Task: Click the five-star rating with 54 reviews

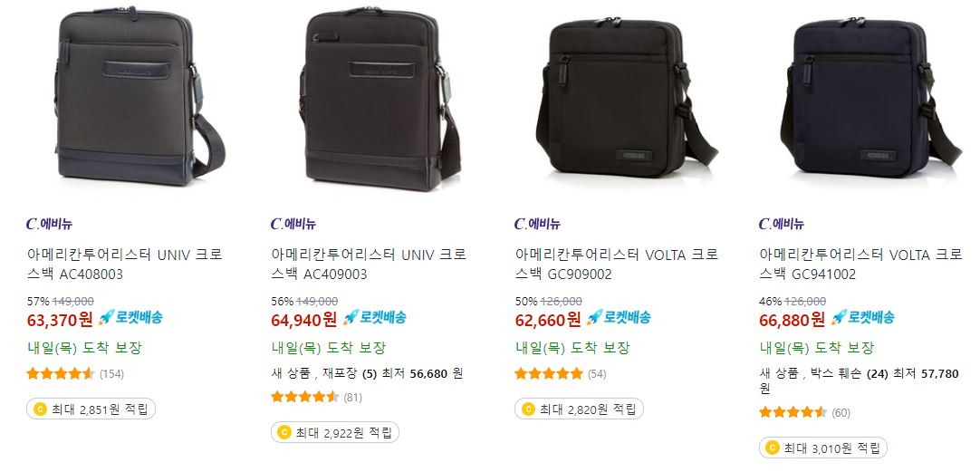Action: (548, 374)
